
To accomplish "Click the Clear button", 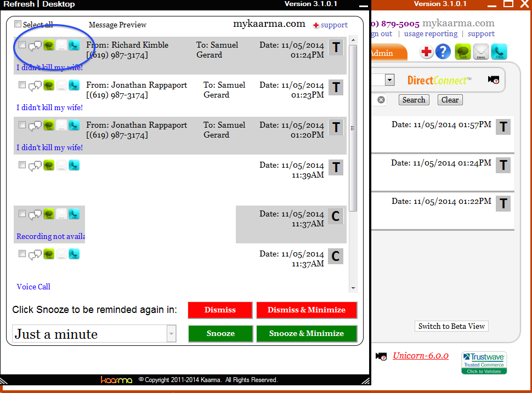I will click(450, 100).
